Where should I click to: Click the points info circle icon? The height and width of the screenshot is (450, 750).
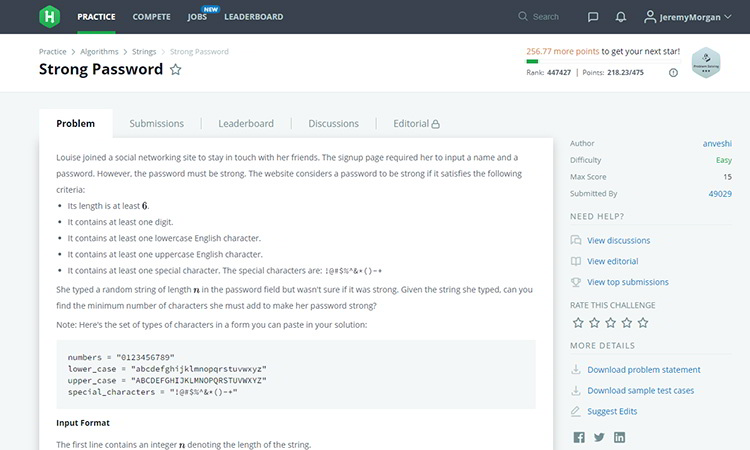[x=673, y=73]
